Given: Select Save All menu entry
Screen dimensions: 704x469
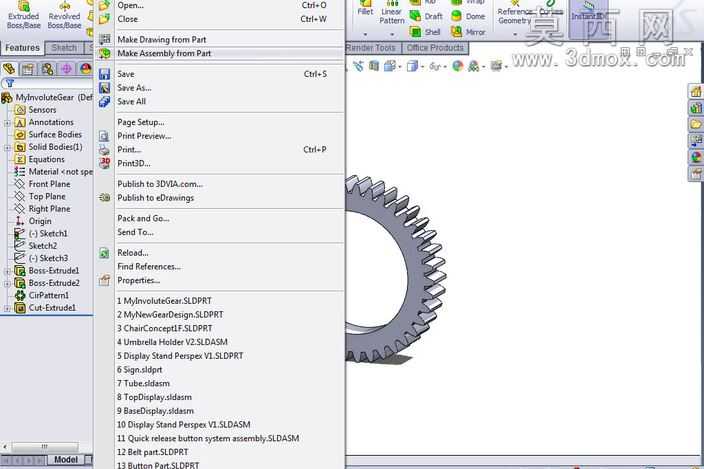Looking at the screenshot, I should pos(221,101).
